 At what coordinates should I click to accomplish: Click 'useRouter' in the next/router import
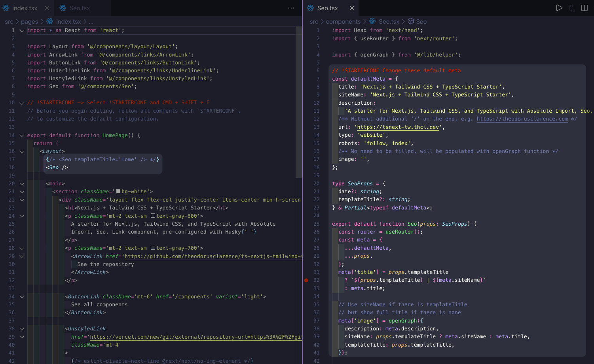[x=374, y=39]
